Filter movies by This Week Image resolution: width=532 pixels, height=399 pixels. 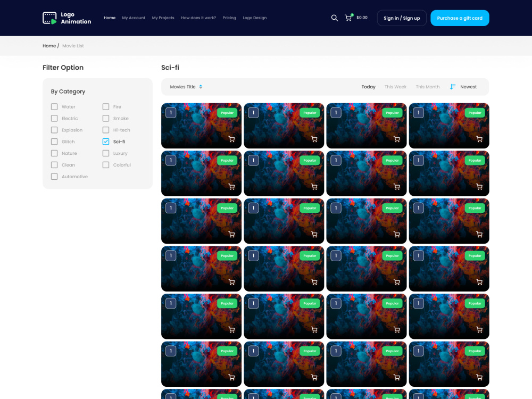click(395, 87)
